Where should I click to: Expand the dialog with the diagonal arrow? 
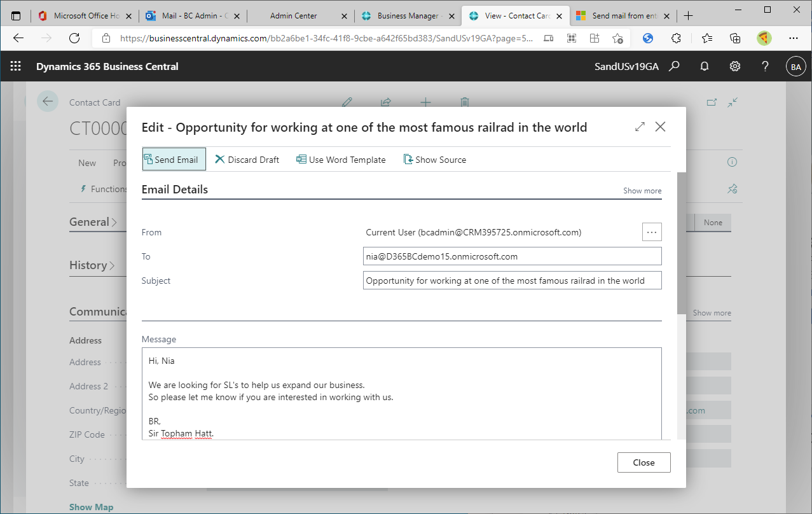(x=640, y=127)
